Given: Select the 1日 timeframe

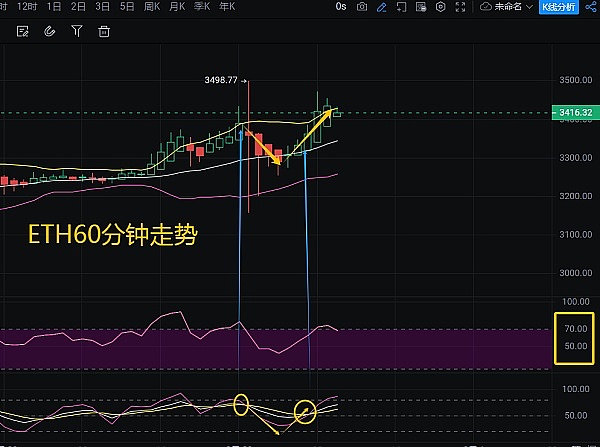Looking at the screenshot, I should point(54,6).
